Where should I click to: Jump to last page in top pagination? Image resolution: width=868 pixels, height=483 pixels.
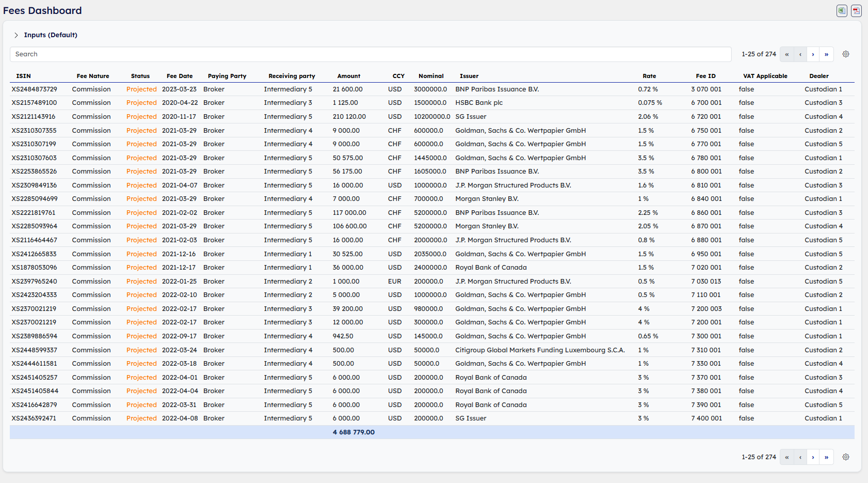(x=826, y=54)
